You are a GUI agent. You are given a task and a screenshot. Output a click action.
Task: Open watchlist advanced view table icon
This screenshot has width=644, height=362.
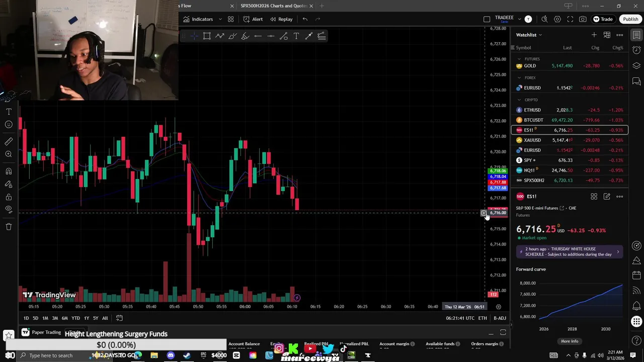tap(607, 35)
